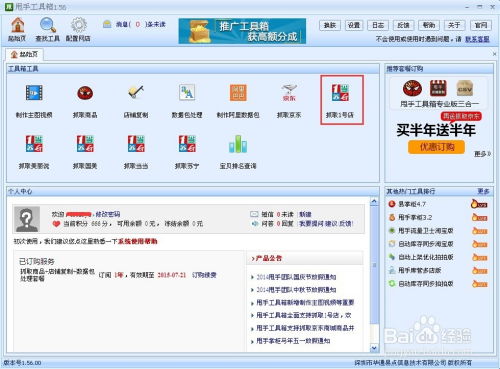This screenshot has height=369, width=500.
Task: Open notice 2014甩手团队中秋节放假通知
Action: pos(296,290)
